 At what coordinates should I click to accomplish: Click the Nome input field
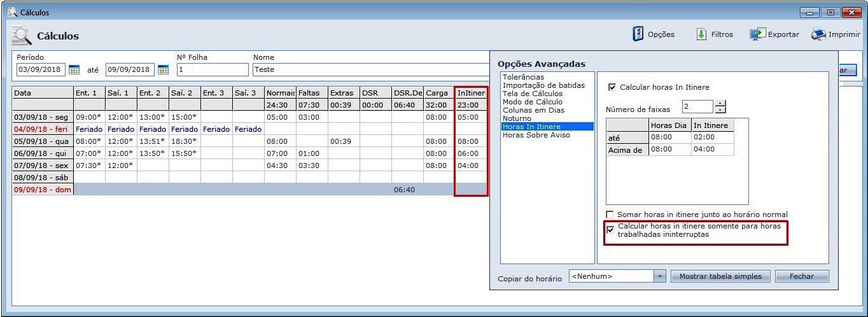[x=369, y=69]
